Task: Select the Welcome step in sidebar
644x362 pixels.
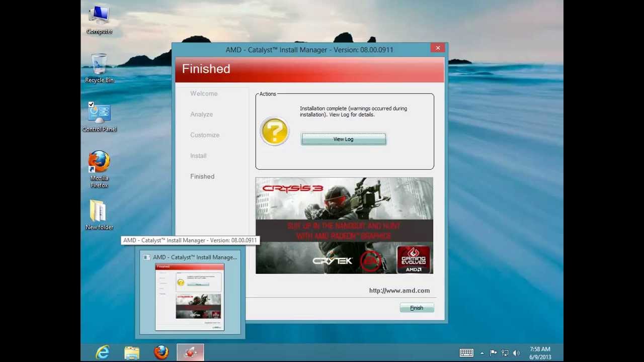Action: (204, 94)
